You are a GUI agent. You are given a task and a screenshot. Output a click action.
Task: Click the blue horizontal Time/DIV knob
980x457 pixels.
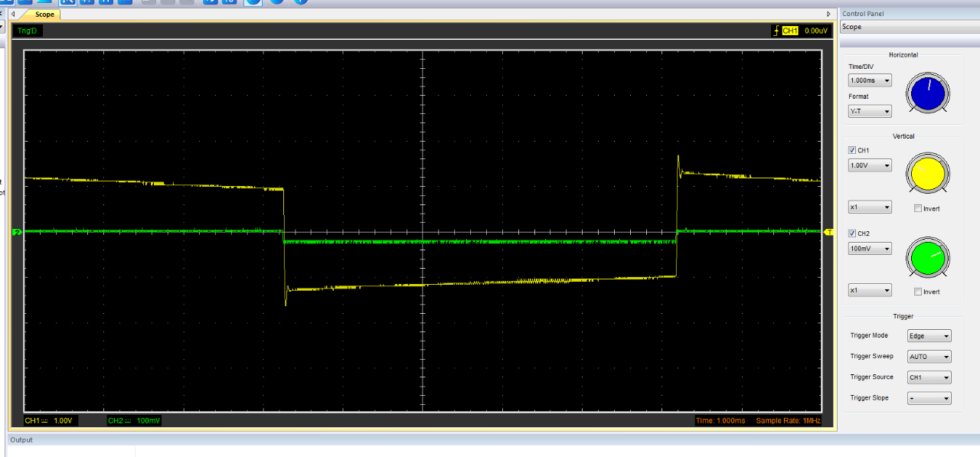[x=927, y=94]
